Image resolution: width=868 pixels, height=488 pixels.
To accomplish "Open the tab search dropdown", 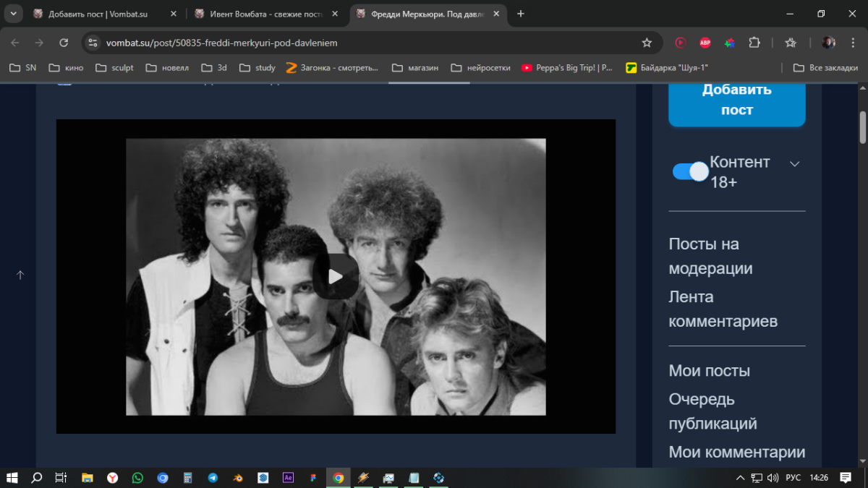I will coord(13,14).
